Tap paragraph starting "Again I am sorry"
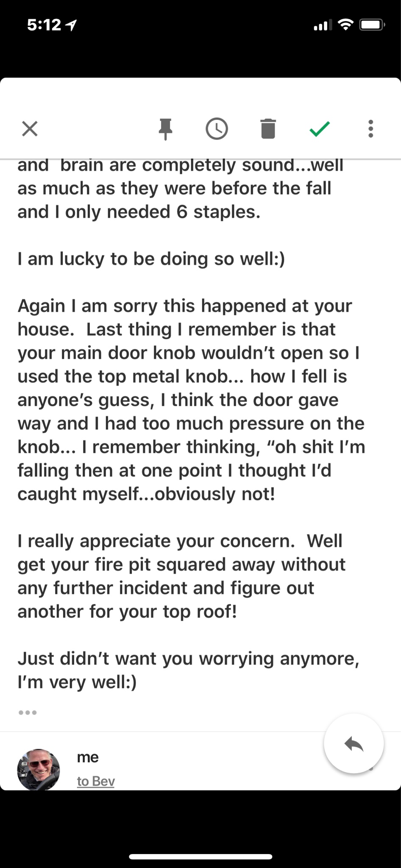 [191, 400]
